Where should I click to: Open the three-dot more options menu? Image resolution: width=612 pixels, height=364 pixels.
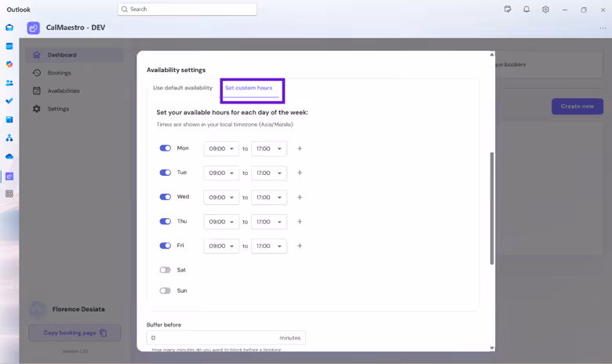[x=603, y=28]
